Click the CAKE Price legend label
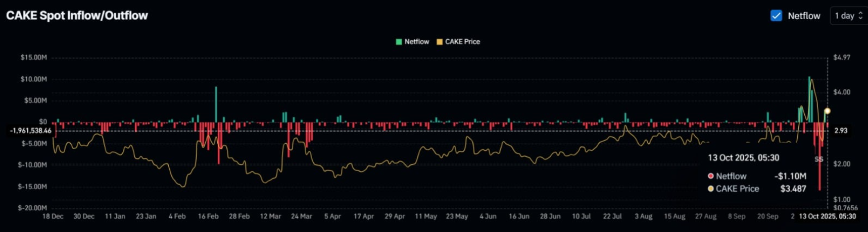The height and width of the screenshot is (232, 868). [x=462, y=42]
